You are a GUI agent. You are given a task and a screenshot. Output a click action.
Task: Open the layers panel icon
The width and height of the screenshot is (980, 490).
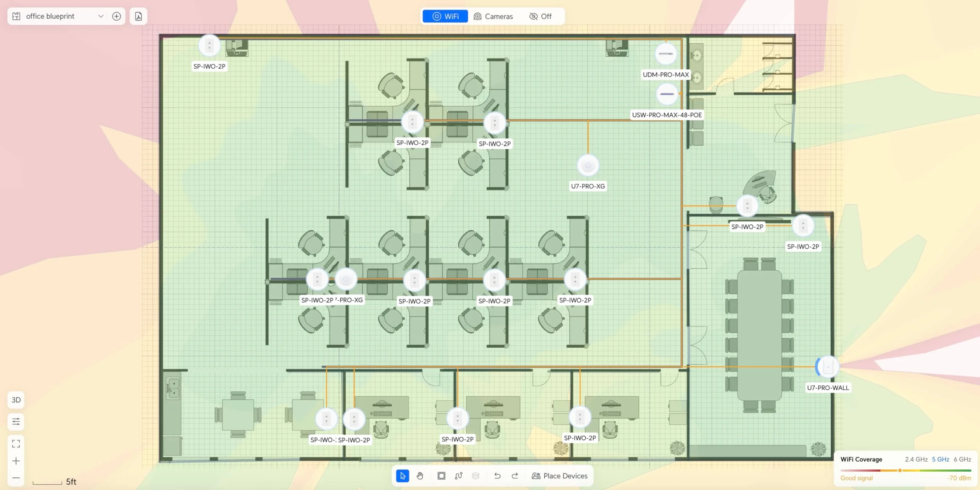(476, 475)
